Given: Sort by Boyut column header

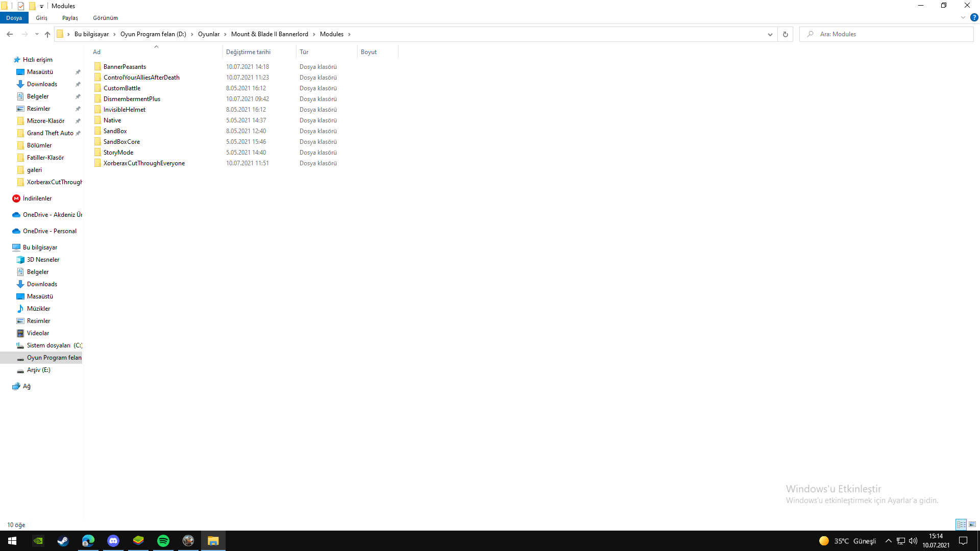Looking at the screenshot, I should (378, 52).
